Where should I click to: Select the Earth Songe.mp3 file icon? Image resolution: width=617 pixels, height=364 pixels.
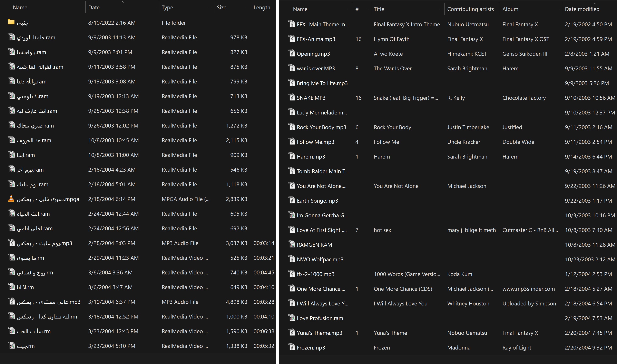pyautogui.click(x=291, y=200)
